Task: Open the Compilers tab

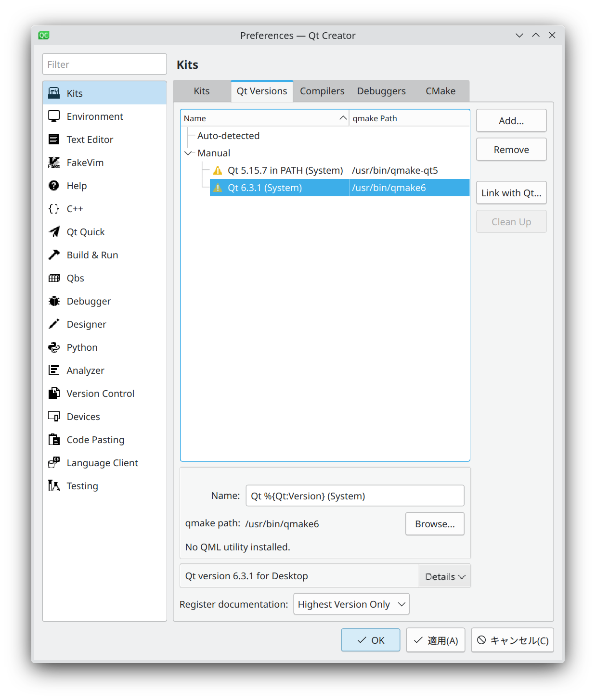Action: pos(322,91)
